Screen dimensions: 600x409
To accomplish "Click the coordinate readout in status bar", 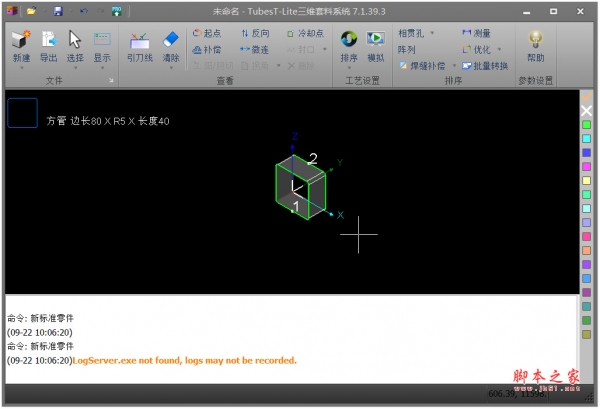I will [517, 394].
